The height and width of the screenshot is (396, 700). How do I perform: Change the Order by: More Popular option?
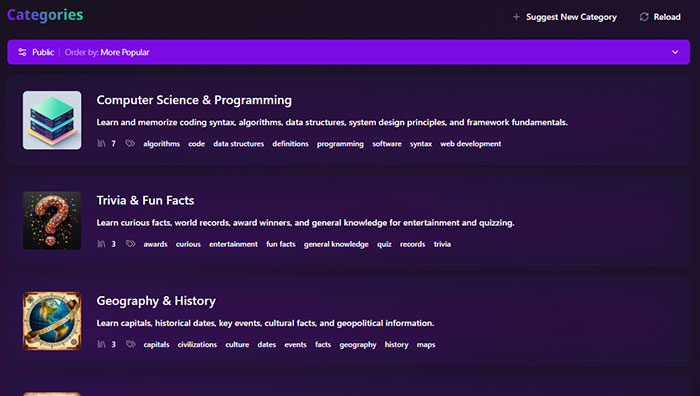(x=107, y=52)
